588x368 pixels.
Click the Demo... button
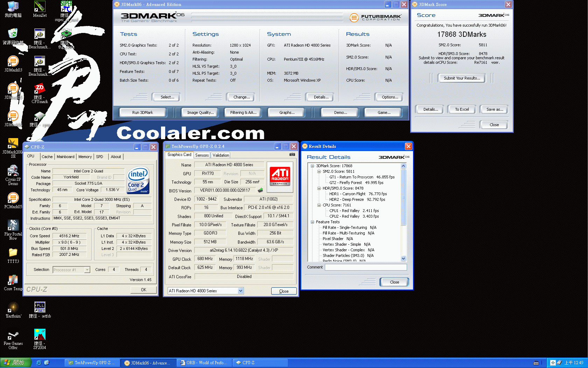tap(340, 113)
